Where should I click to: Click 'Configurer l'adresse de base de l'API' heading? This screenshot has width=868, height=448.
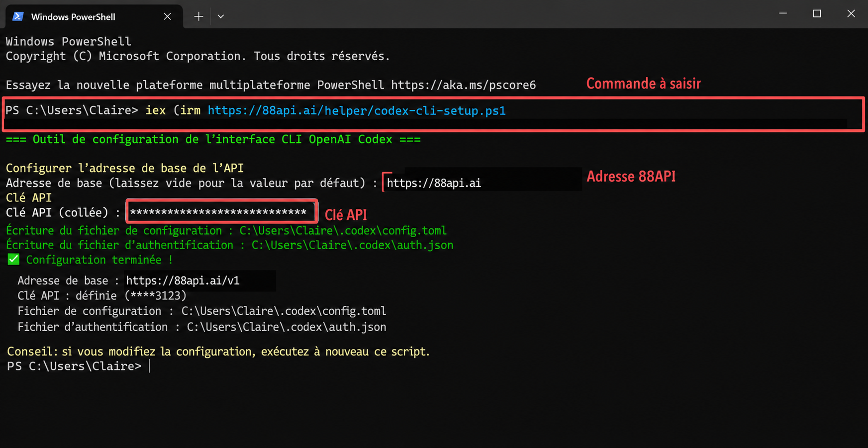[x=125, y=168]
